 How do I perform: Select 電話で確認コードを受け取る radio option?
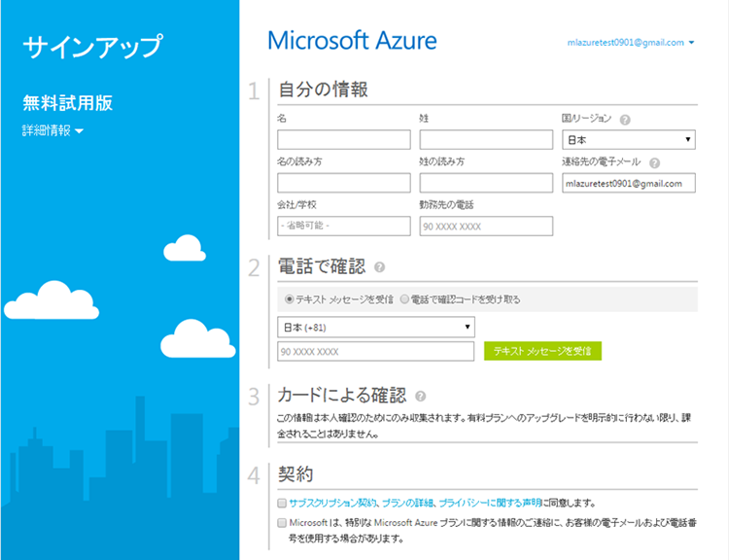tap(404, 299)
